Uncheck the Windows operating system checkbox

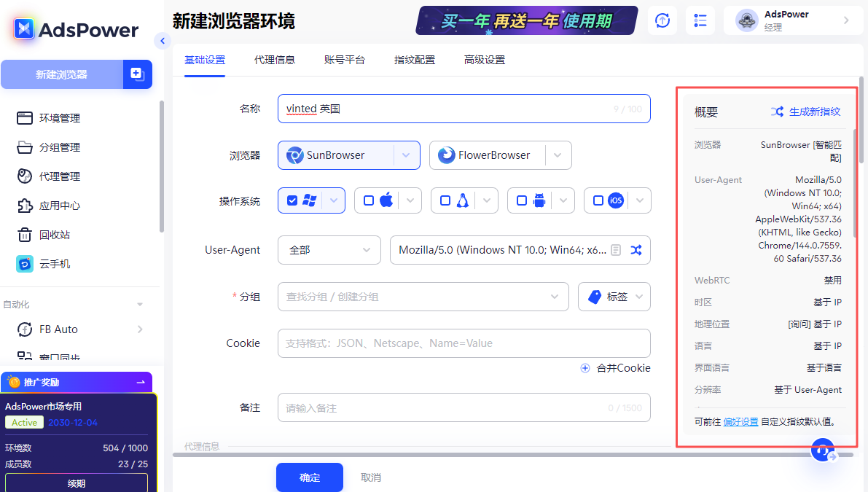[294, 200]
